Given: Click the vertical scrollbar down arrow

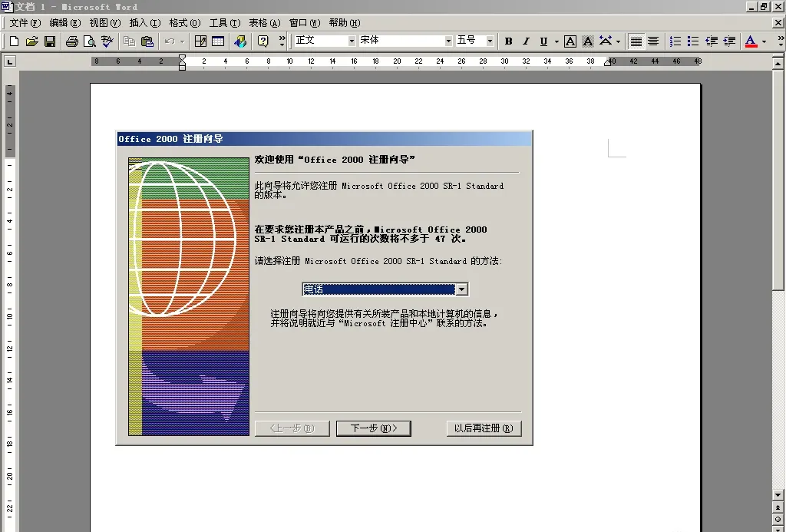Looking at the screenshot, I should [x=778, y=495].
